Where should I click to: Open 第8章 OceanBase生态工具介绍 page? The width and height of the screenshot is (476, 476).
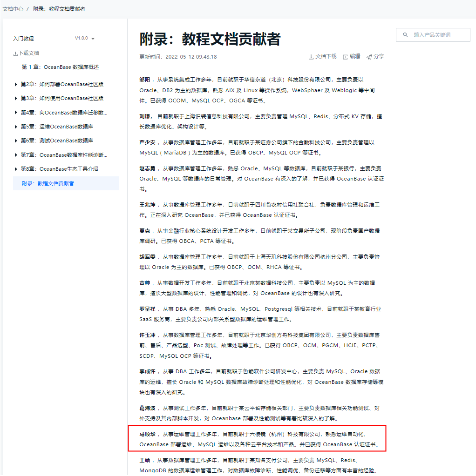tap(59, 169)
